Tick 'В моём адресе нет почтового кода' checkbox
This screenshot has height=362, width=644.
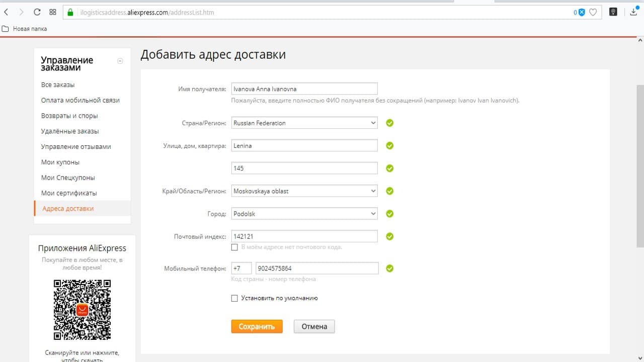point(234,247)
